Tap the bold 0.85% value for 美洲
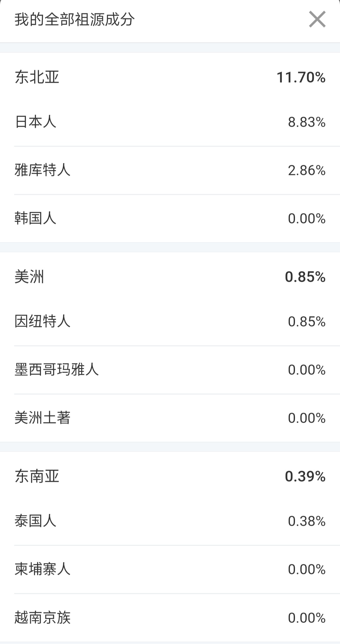Viewport: 340px width, 644px height. pyautogui.click(x=305, y=277)
